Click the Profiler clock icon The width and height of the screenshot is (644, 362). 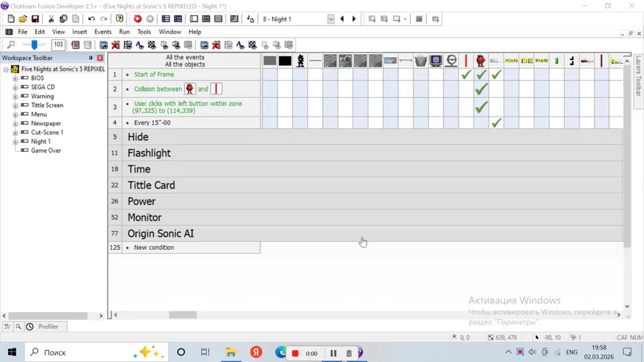(30, 327)
